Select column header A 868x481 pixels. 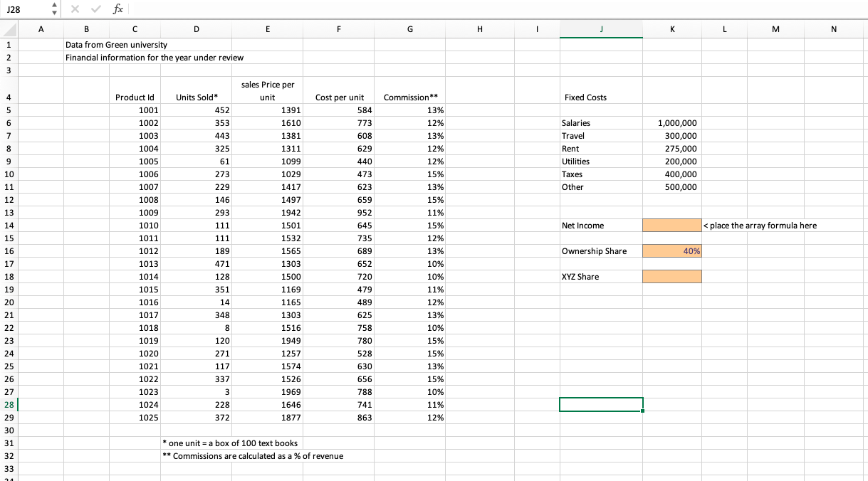click(x=41, y=29)
